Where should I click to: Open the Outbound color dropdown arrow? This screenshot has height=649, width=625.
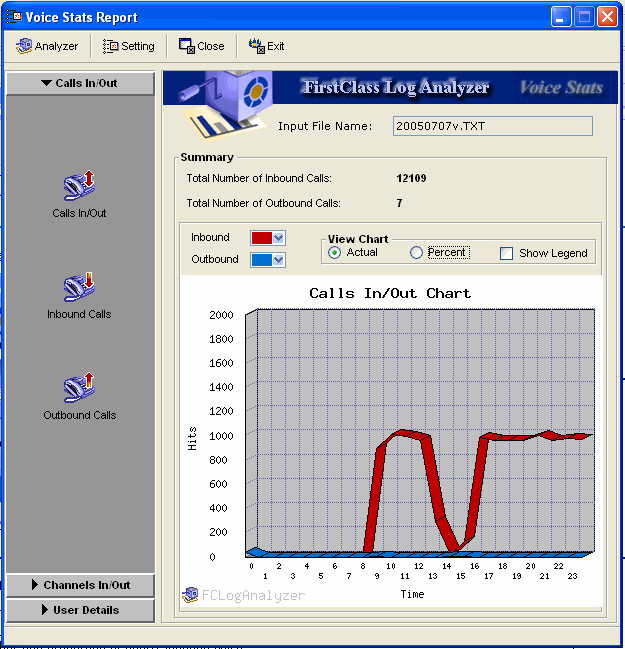(279, 260)
